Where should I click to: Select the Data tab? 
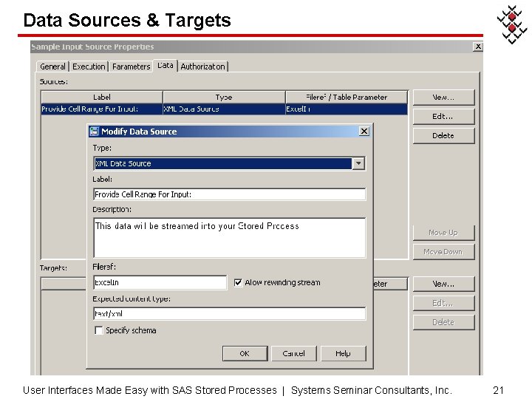[x=166, y=66]
